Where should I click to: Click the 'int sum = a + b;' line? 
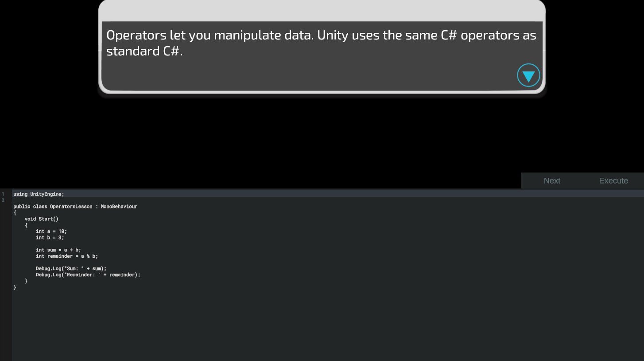tap(58, 250)
